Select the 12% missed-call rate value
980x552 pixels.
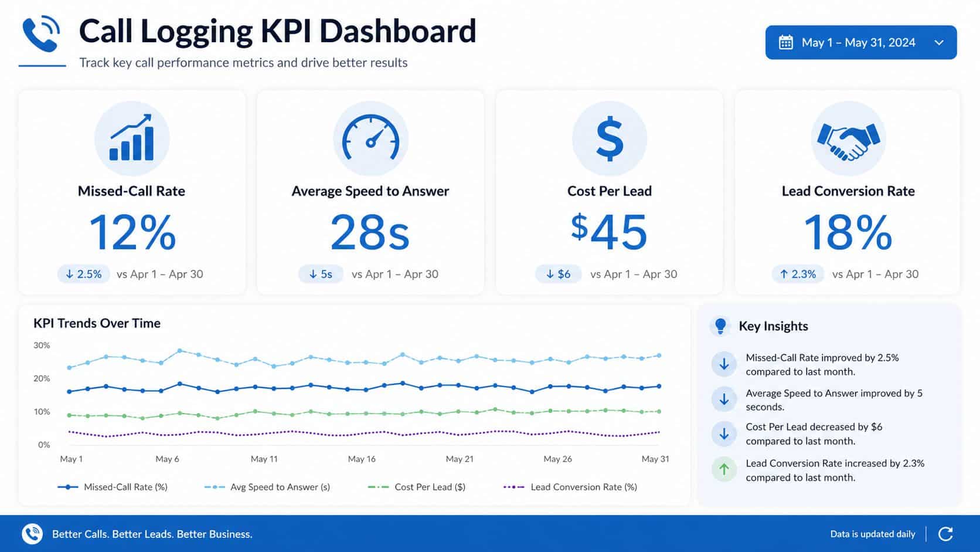click(132, 232)
